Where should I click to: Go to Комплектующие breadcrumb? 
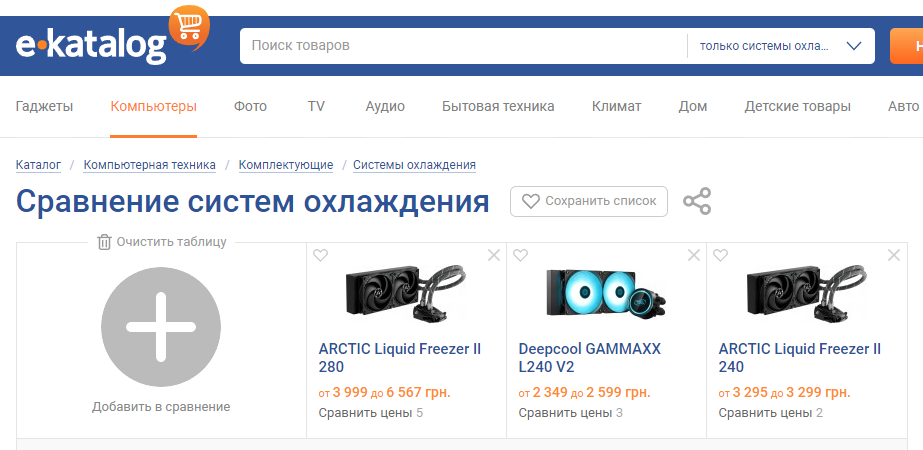tap(285, 165)
